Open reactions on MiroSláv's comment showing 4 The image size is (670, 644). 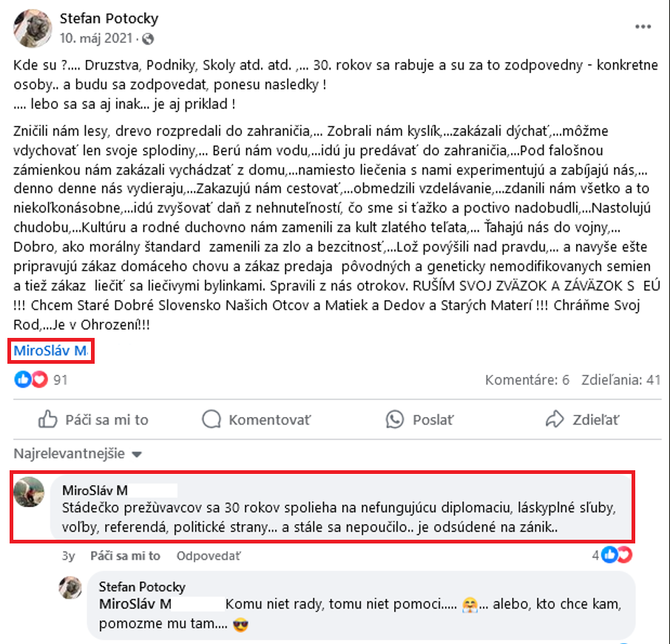(x=612, y=555)
